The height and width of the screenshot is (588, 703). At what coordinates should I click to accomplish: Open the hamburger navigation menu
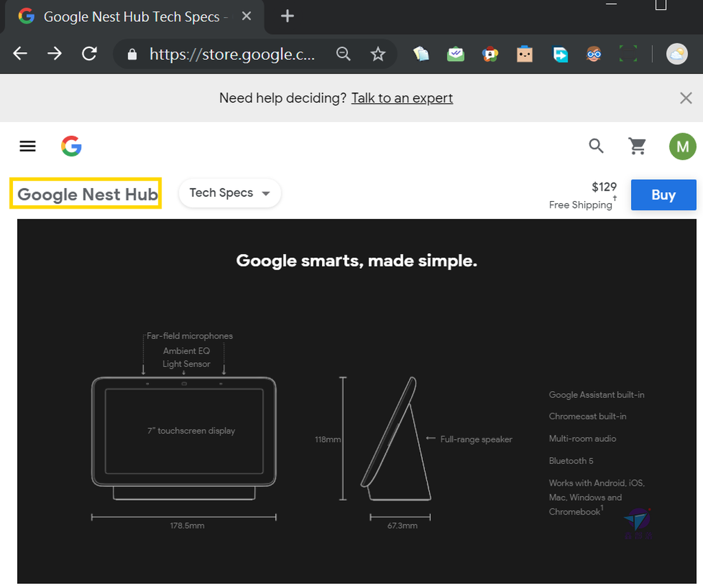[27, 146]
